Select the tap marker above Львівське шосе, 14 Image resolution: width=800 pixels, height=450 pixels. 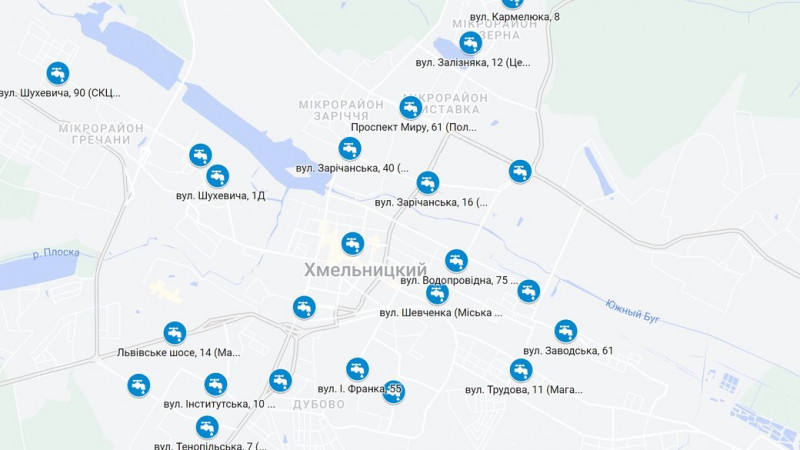pos(175,333)
